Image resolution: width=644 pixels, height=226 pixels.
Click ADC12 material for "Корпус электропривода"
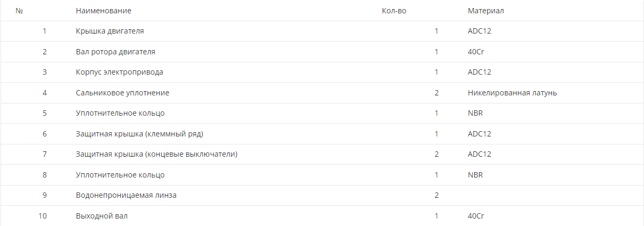(479, 72)
